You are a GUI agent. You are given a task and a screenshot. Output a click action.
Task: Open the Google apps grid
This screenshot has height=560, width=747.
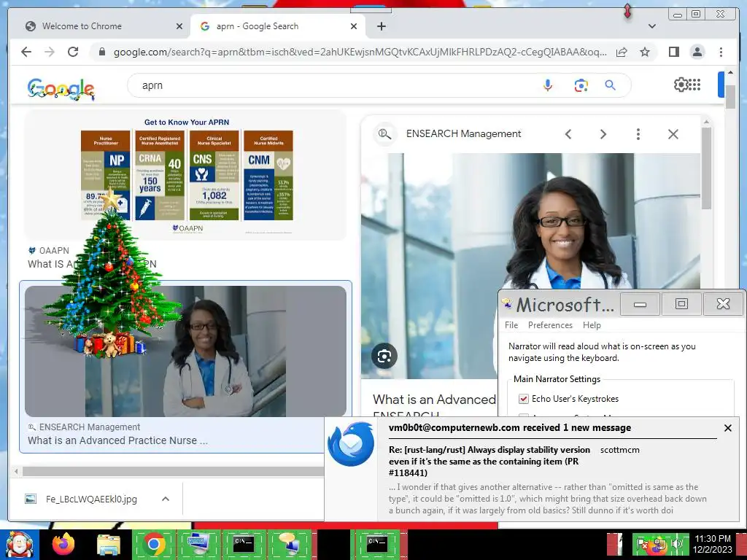tap(694, 85)
